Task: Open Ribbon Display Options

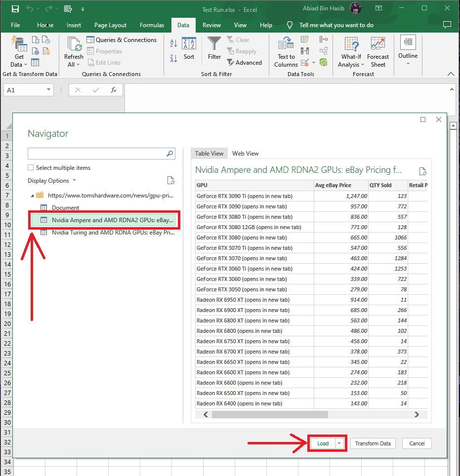Action: coord(378,8)
